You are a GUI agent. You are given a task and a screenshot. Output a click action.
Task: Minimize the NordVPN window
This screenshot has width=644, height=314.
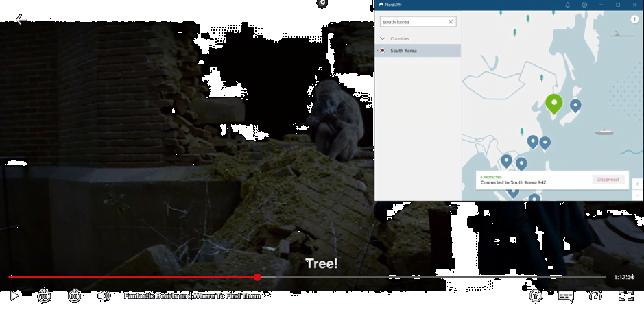point(601,5)
